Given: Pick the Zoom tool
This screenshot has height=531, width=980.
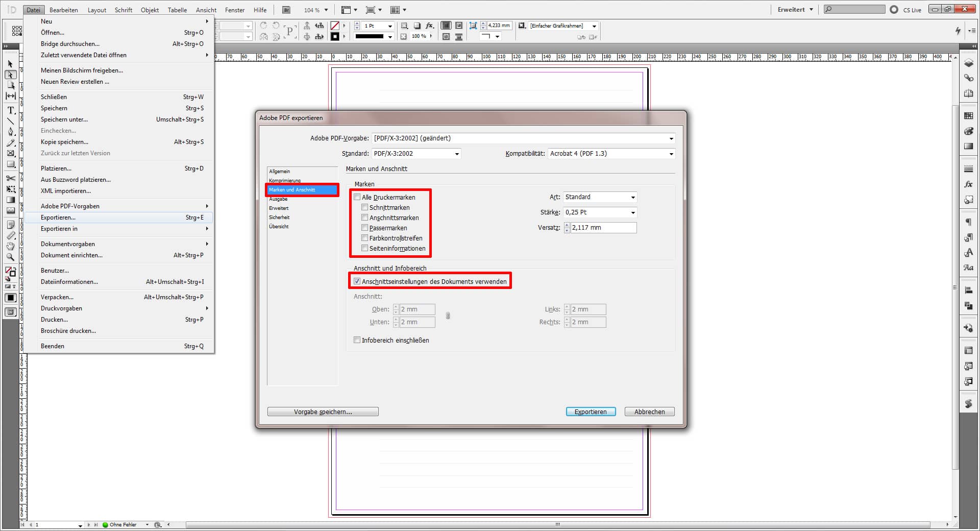Looking at the screenshot, I should [x=10, y=257].
